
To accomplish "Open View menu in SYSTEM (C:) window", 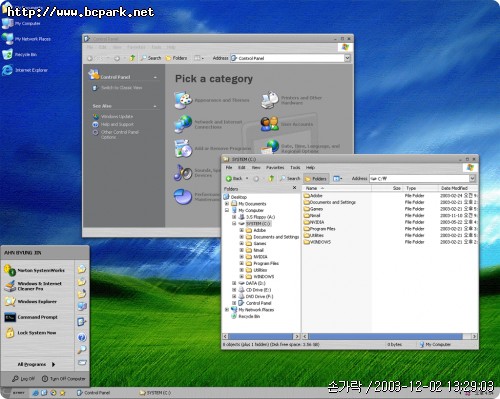I will (x=256, y=167).
